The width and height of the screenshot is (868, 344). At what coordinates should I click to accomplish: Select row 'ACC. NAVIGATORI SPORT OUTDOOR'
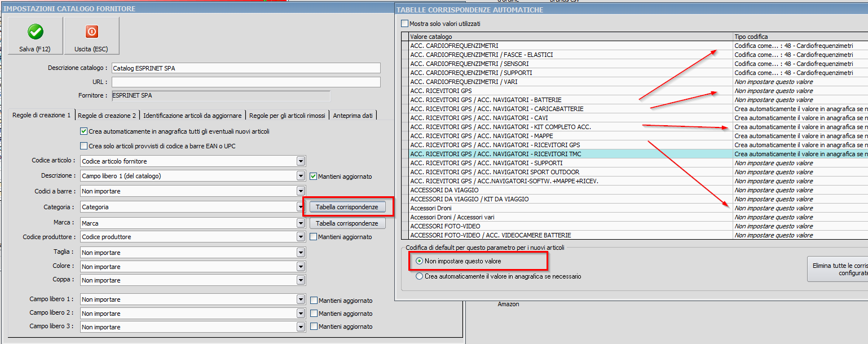(x=634, y=172)
